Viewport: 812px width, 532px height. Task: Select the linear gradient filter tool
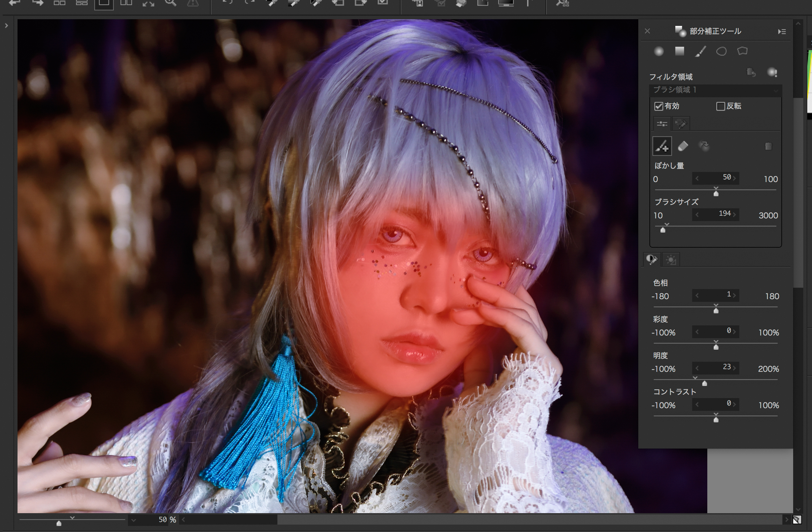tap(680, 51)
